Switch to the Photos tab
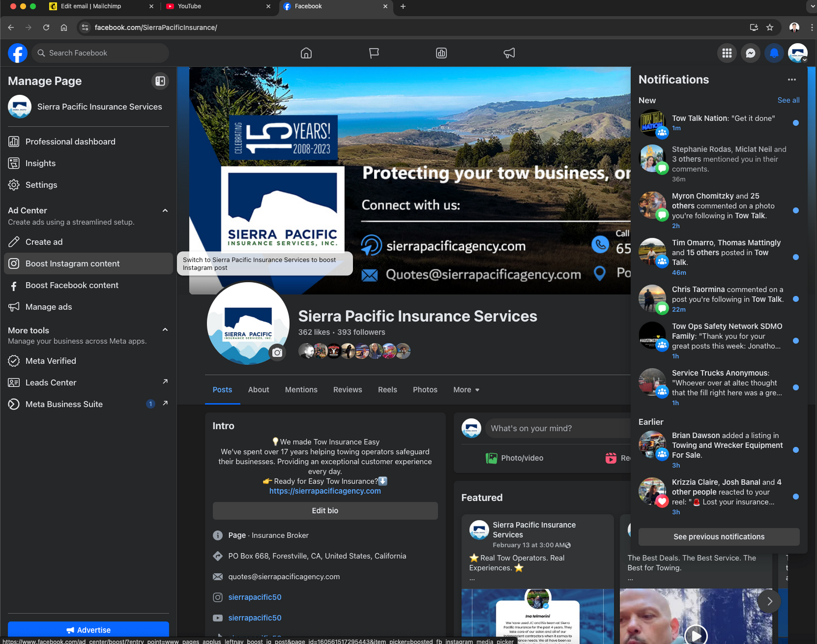817x644 pixels. (x=425, y=390)
